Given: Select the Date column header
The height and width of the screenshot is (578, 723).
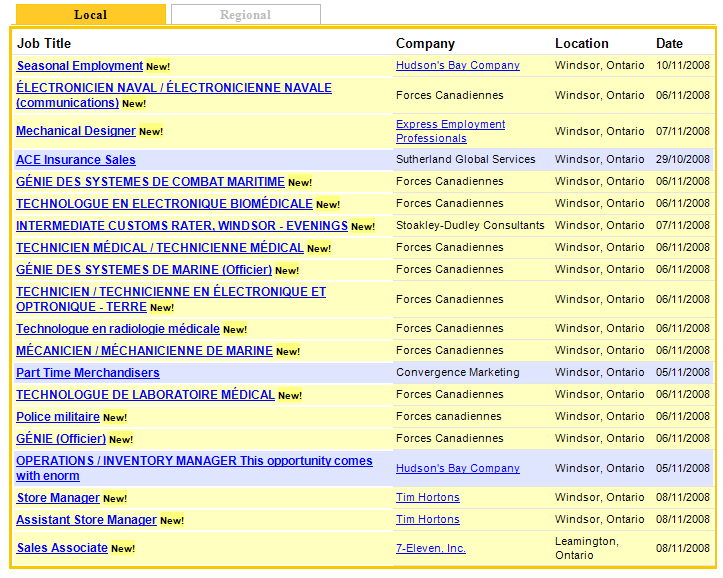Looking at the screenshot, I should tap(670, 43).
